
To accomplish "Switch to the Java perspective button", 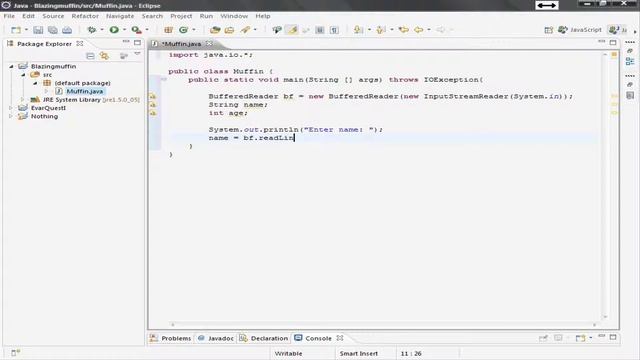I will pyautogui.click(x=617, y=30).
